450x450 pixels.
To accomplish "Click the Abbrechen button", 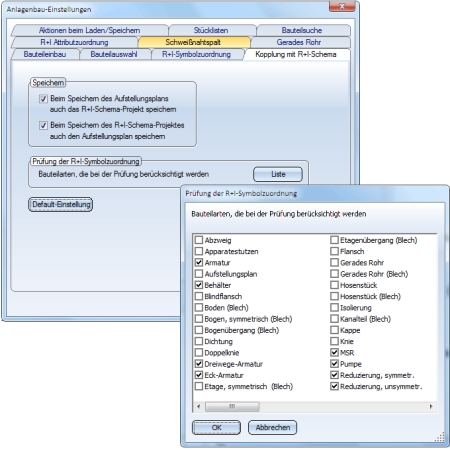I will (273, 427).
